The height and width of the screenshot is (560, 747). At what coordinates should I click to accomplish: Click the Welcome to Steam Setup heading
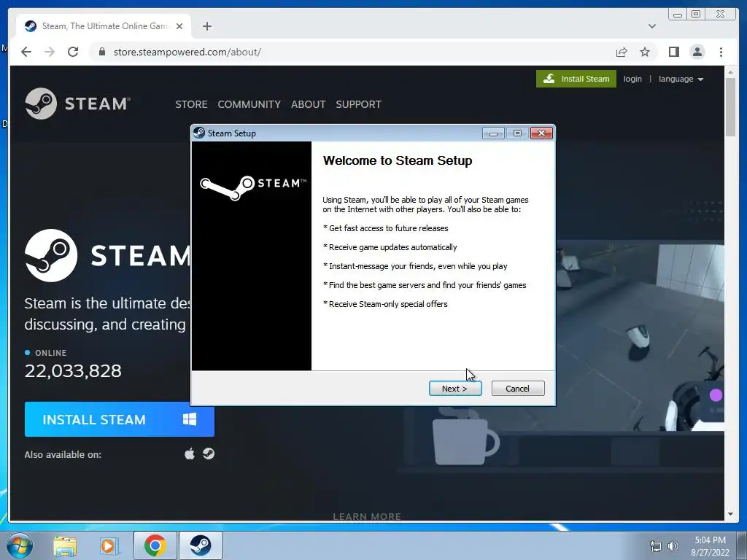[x=398, y=160]
